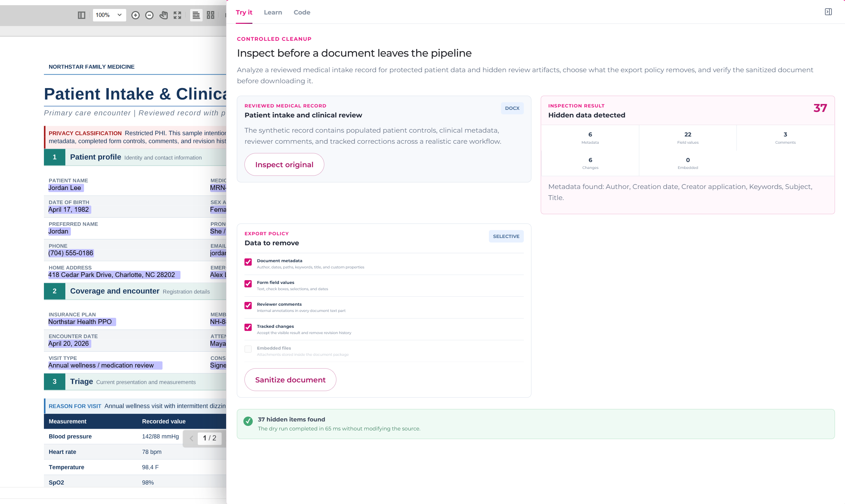Click the 37 hidden items count

pos(820,108)
